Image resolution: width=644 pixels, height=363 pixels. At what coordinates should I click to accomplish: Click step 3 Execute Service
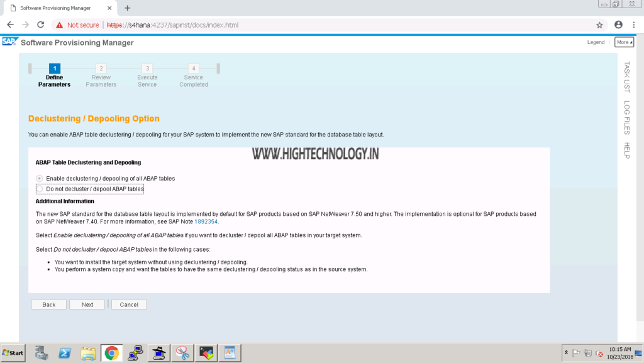(147, 75)
